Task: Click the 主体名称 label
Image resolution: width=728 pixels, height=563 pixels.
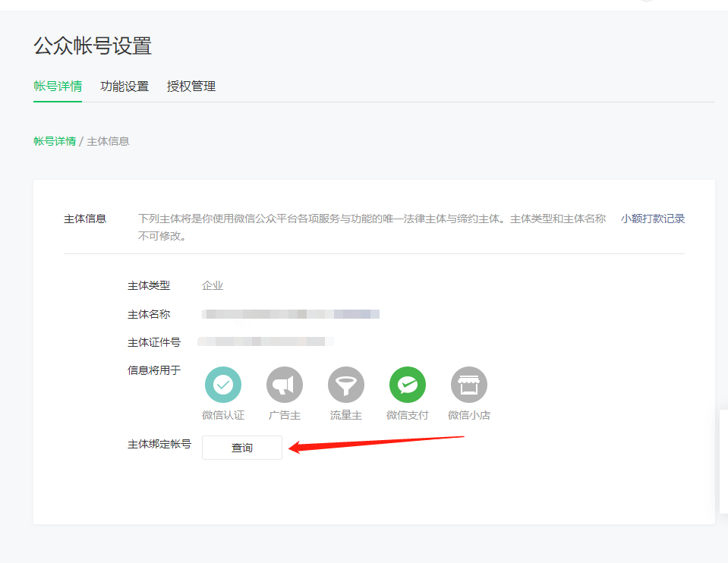Action: click(x=149, y=314)
